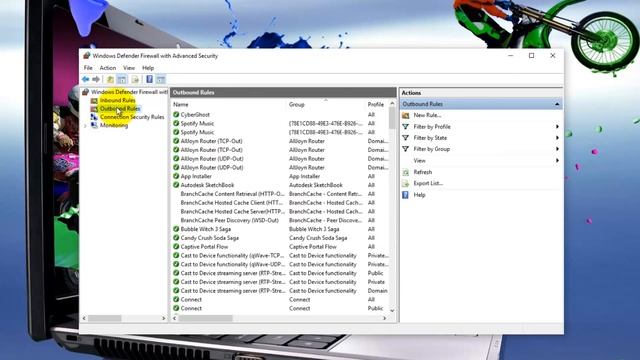
Task: Click tree pane horizontal scrollbar left arrow
Action: tap(84, 318)
